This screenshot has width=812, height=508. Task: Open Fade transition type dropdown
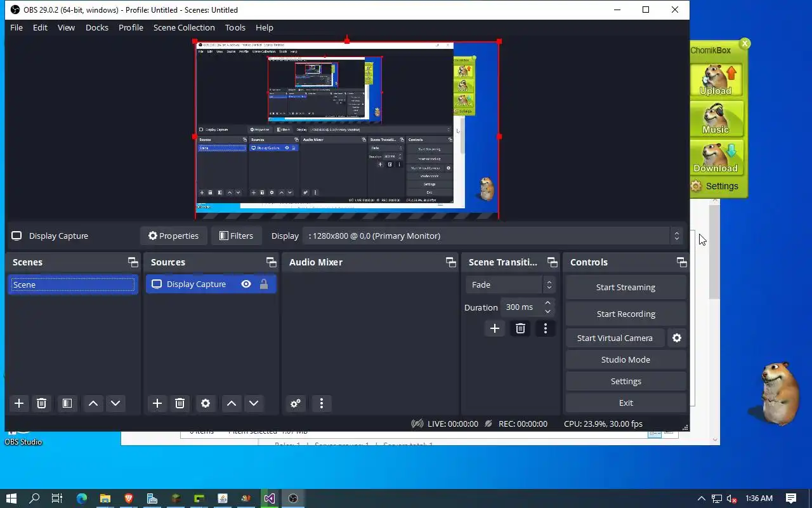(511, 284)
